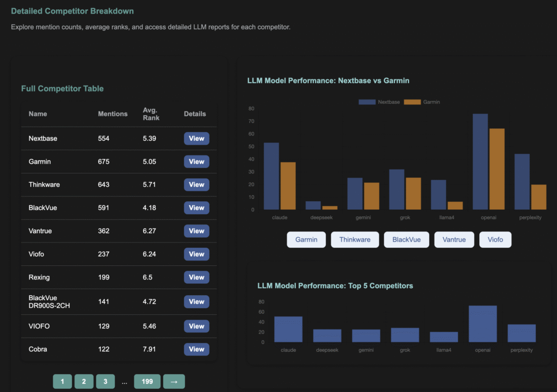Click the Cobra name cell
557x392 pixels.
click(38, 350)
